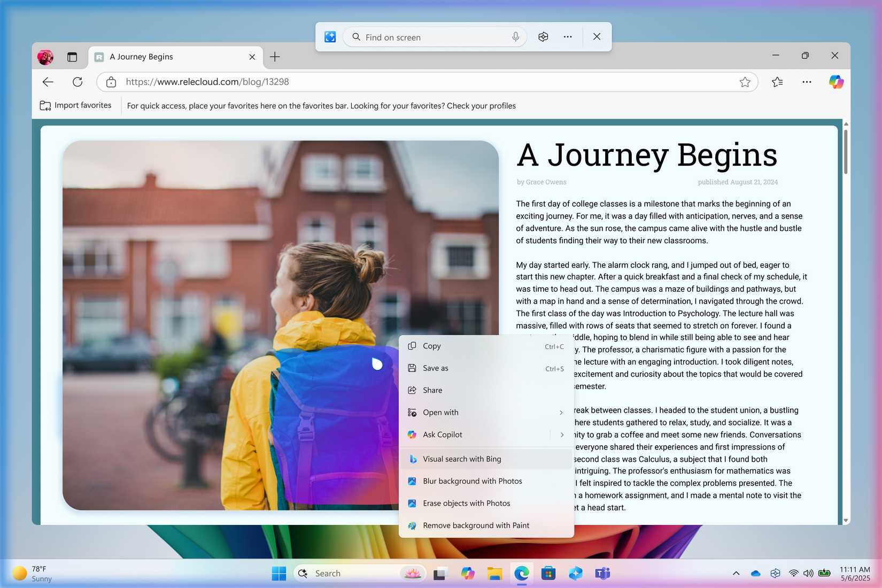Screen dimensions: 882x588
Task: Choose Blur background with Photos
Action: tap(472, 481)
